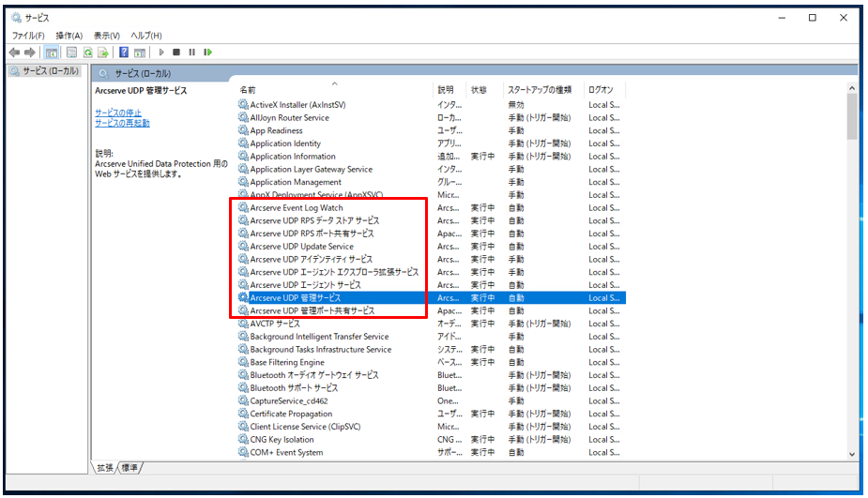This screenshot has height=498, width=868.
Task: Click the vertical scrollbar thumb
Action: click(x=852, y=116)
